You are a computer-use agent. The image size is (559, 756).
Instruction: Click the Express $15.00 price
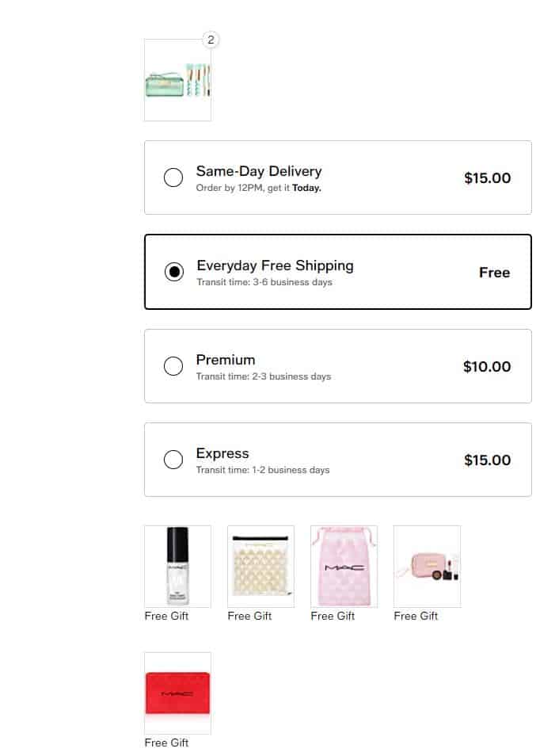coord(487,460)
